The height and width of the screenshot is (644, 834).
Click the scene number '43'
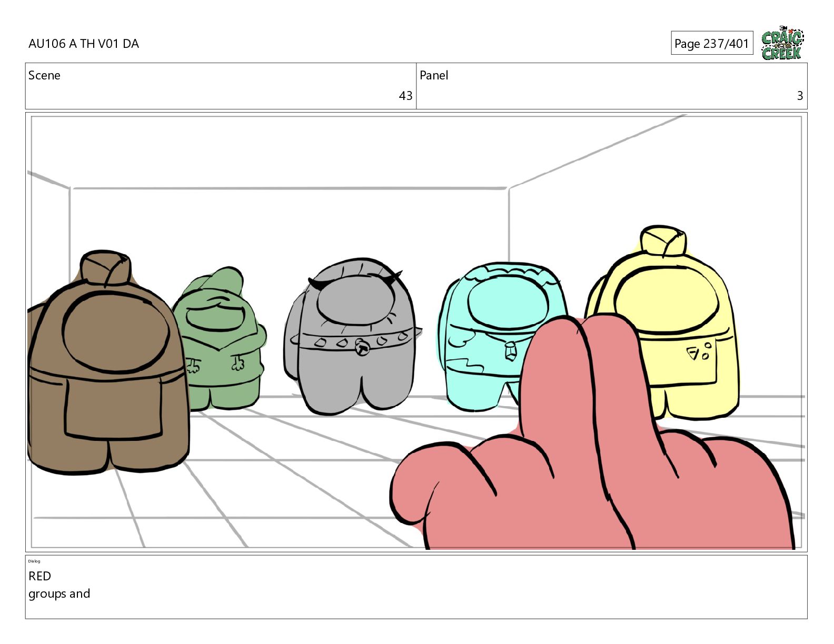(x=405, y=96)
